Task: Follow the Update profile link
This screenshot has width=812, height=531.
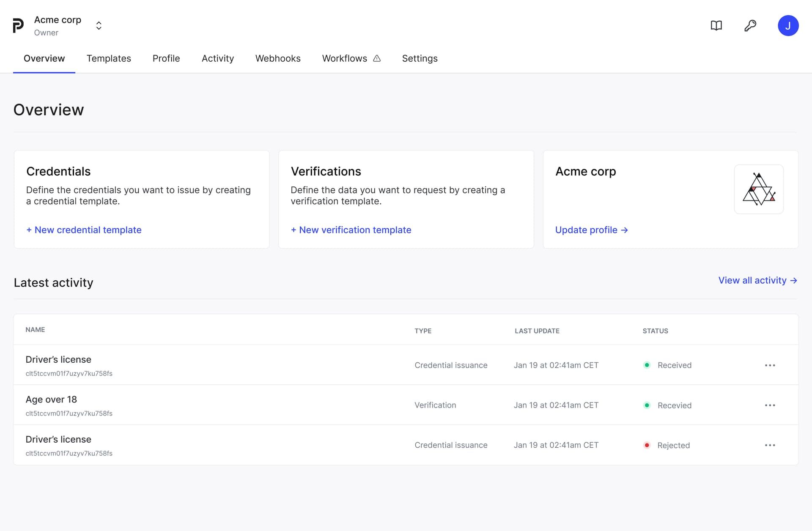Action: point(591,230)
